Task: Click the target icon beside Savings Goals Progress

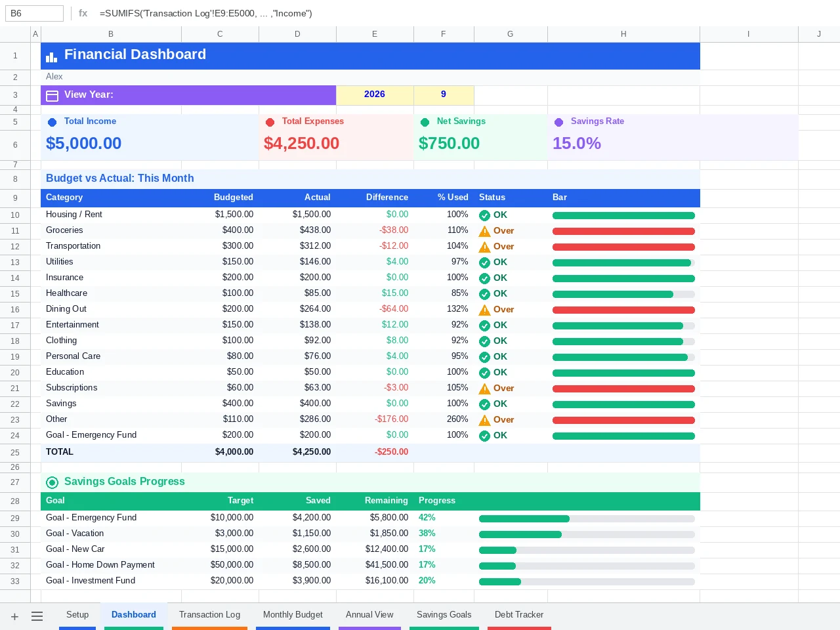Action: coord(52,482)
